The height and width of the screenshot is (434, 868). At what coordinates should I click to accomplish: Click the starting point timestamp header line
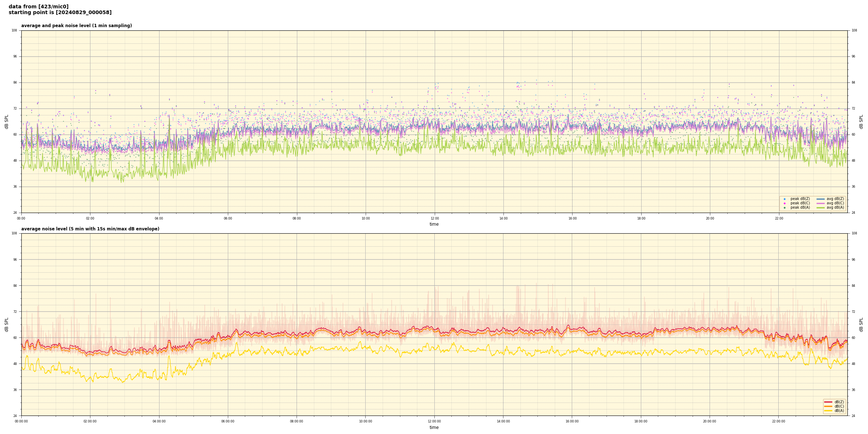[60, 13]
